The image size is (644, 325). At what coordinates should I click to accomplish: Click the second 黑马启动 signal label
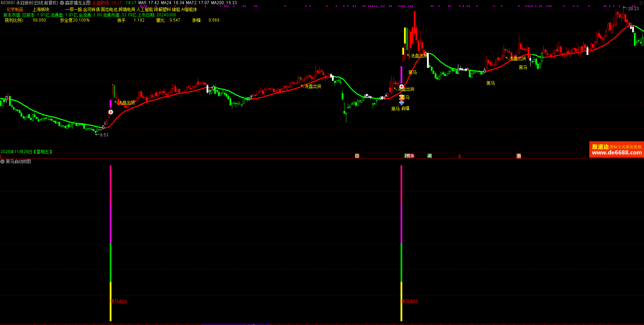[x=410, y=301]
